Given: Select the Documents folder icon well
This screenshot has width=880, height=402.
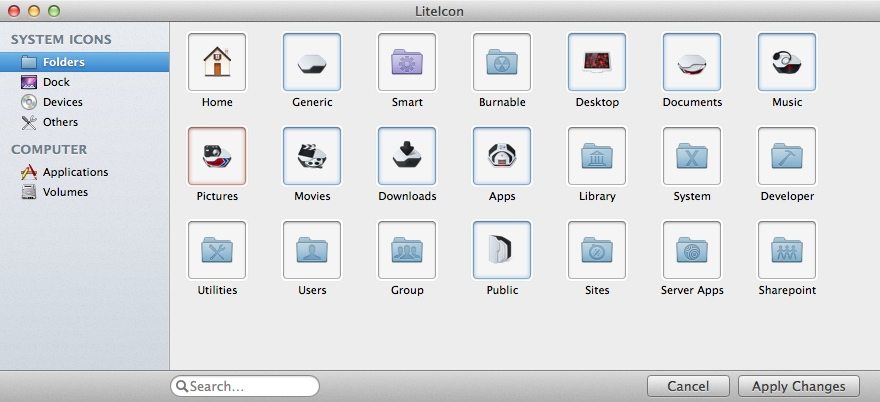Looking at the screenshot, I should 692,62.
